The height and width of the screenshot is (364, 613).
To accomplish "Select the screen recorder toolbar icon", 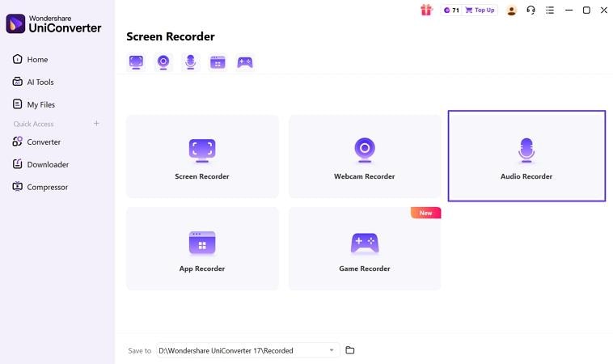I will tap(136, 62).
